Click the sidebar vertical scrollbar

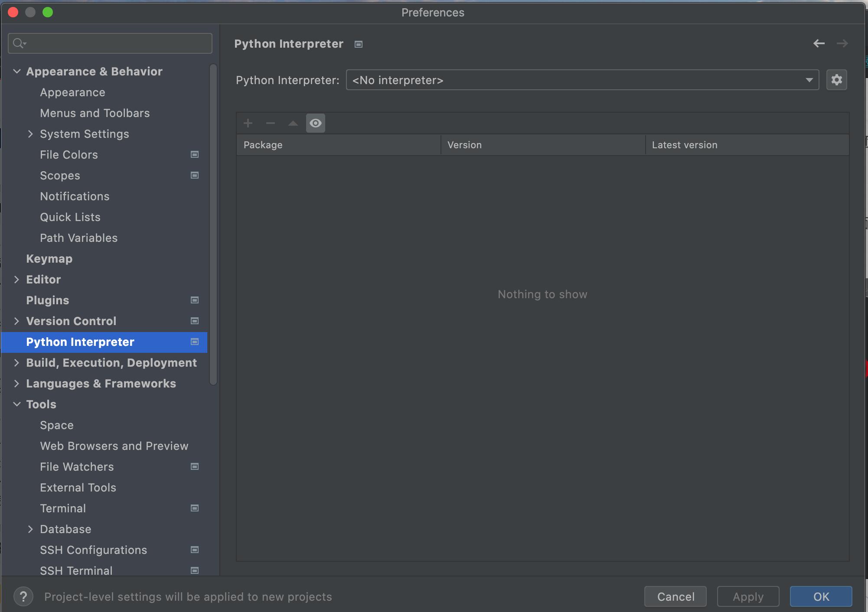tap(213, 225)
